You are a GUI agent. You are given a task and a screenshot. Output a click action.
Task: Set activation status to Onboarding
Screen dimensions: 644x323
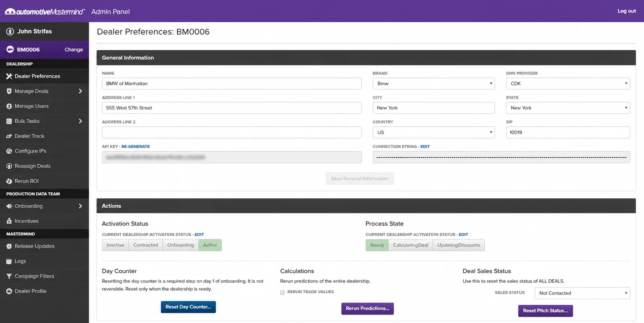[181, 245]
